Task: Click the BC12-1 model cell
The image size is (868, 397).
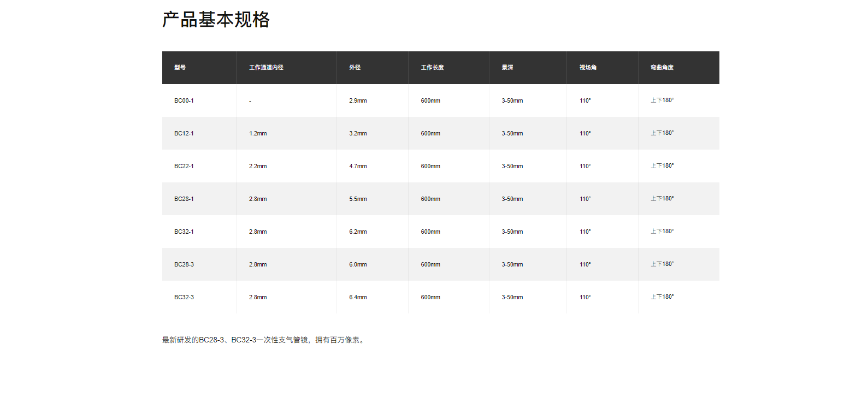Action: coord(184,133)
